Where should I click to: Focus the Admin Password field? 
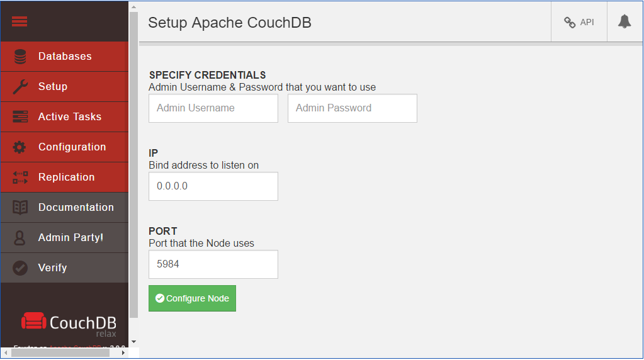coord(353,108)
